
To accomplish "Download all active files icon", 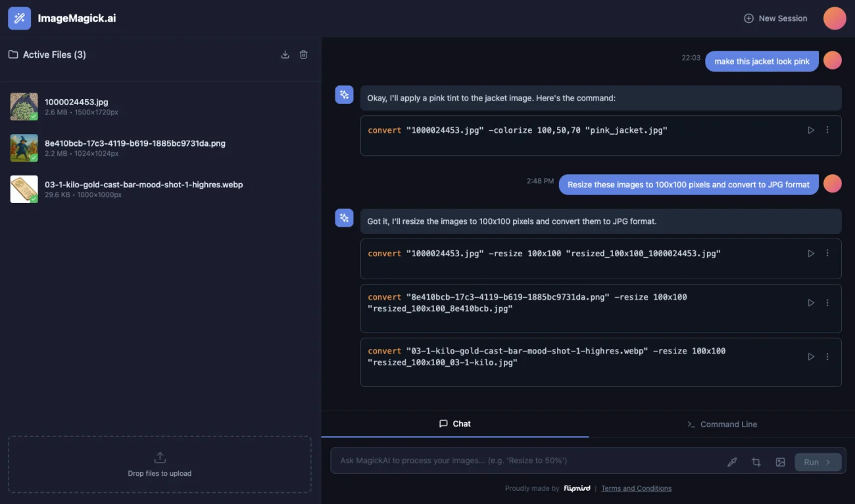I will pyautogui.click(x=285, y=55).
